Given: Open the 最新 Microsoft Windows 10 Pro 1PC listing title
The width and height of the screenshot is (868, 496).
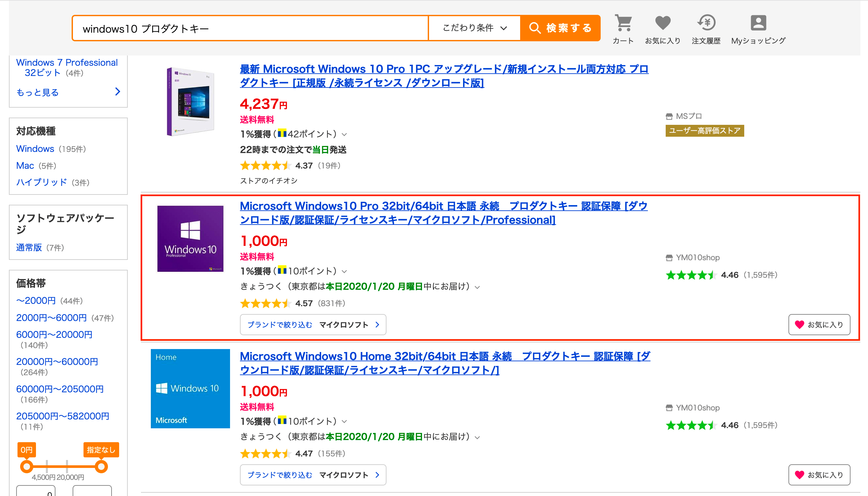Looking at the screenshot, I should click(x=444, y=76).
